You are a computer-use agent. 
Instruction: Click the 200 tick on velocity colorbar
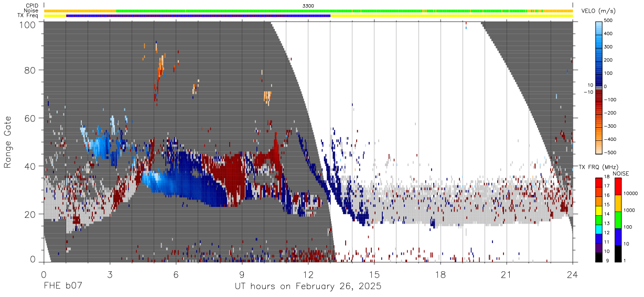(x=609, y=60)
